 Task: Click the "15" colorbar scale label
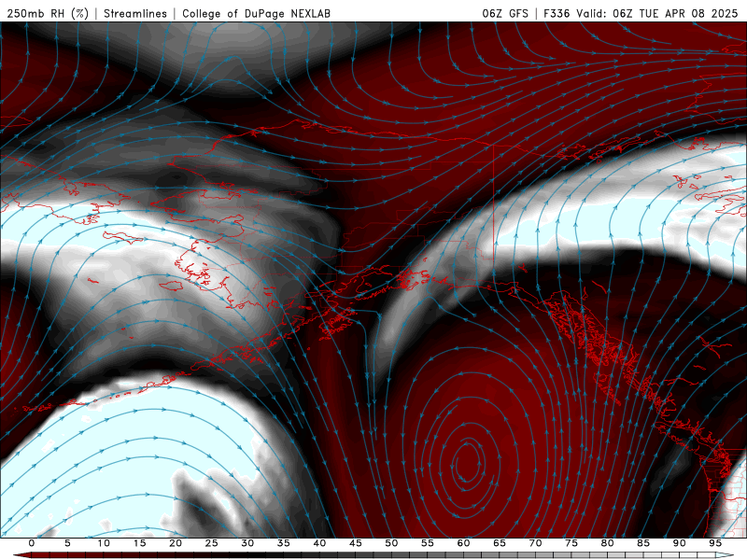pos(139,543)
